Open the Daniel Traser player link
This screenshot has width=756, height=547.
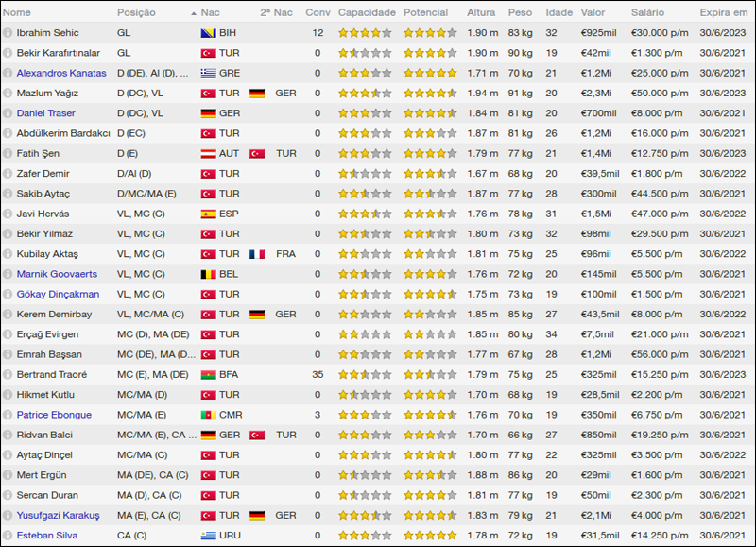pos(45,113)
